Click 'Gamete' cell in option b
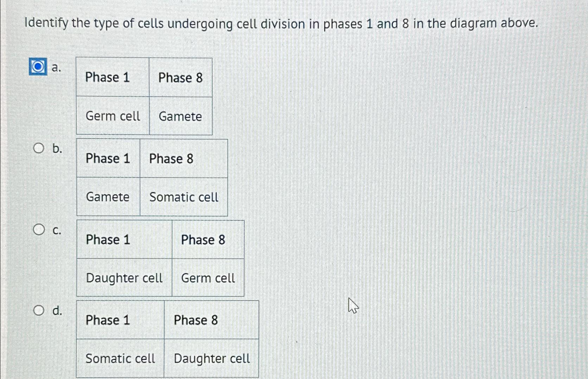 tap(108, 198)
